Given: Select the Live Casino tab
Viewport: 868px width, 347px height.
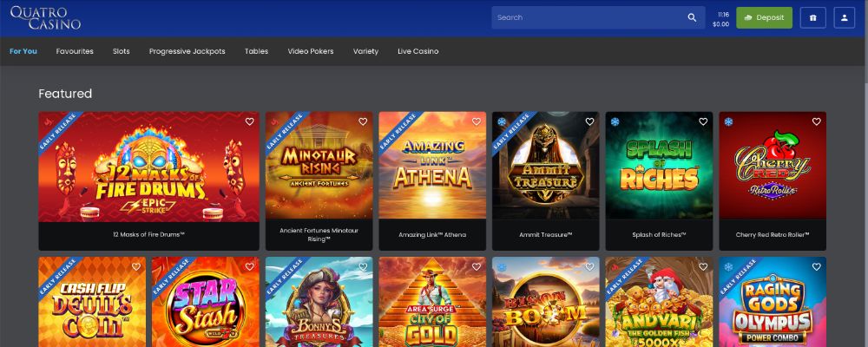Looking at the screenshot, I should point(418,51).
